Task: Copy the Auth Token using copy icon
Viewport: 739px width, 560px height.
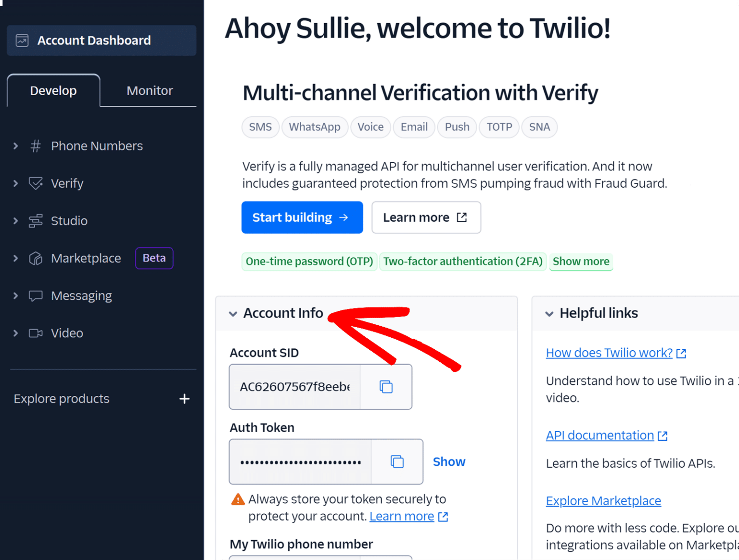Action: click(x=396, y=461)
